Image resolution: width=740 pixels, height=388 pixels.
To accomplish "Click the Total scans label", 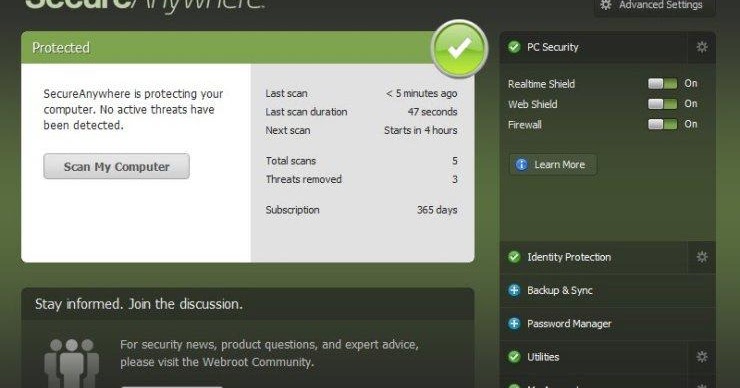I will tap(291, 161).
